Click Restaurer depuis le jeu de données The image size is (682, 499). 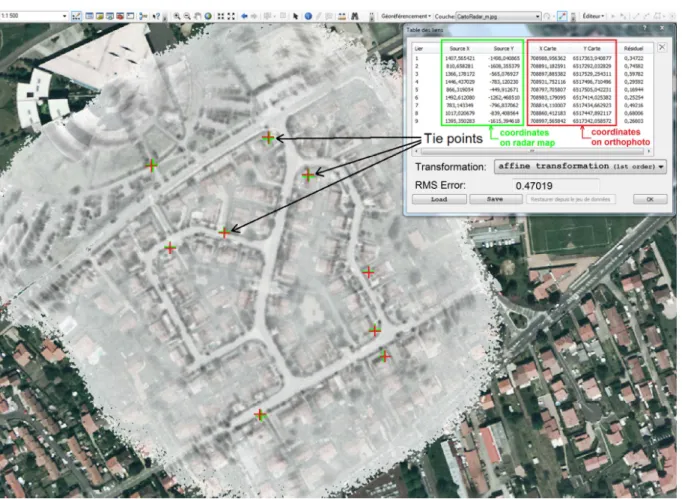(x=570, y=199)
